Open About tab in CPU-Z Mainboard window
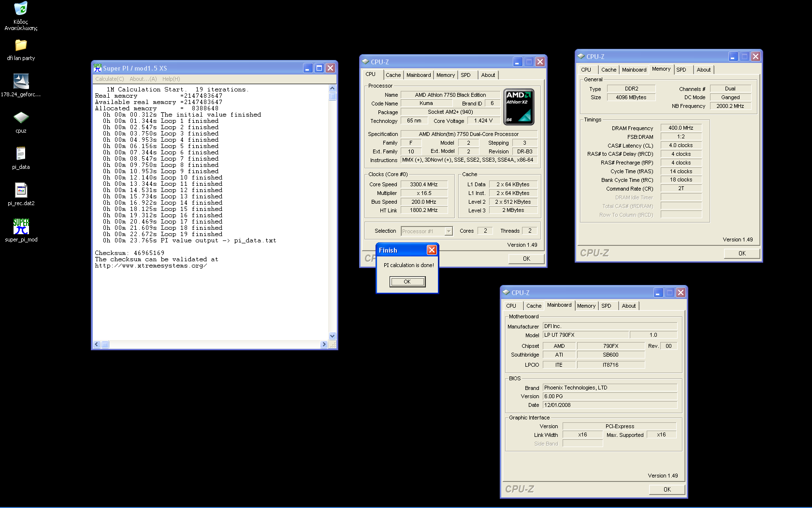 pos(629,306)
